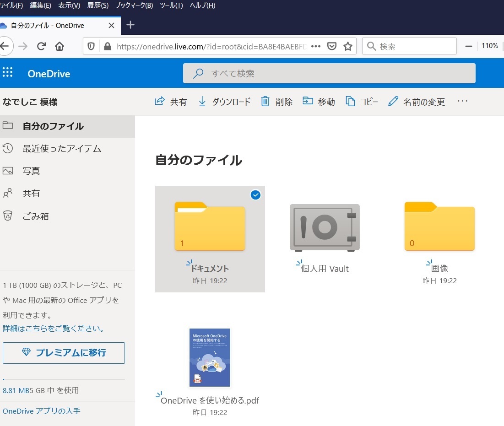Screen dimensions: 504x426
Task: Click the Download (ダウンロード) arrow icon
Action: [x=202, y=102]
